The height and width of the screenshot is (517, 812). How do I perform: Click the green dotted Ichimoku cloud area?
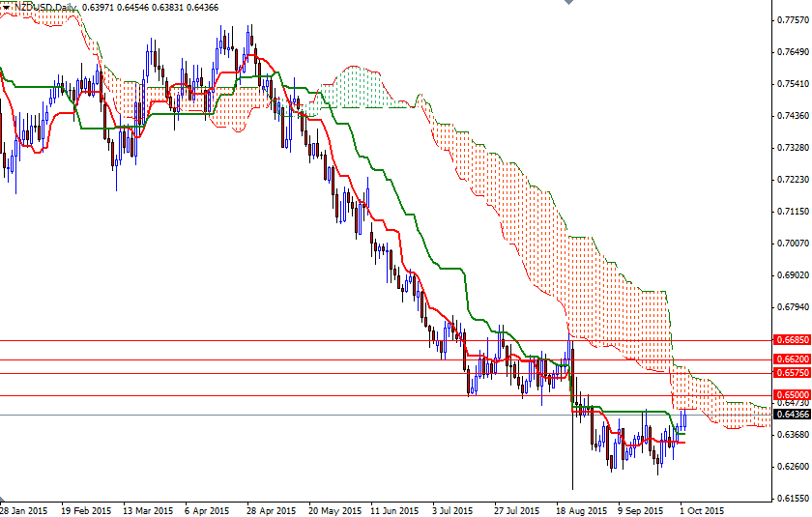pyautogui.click(x=358, y=89)
